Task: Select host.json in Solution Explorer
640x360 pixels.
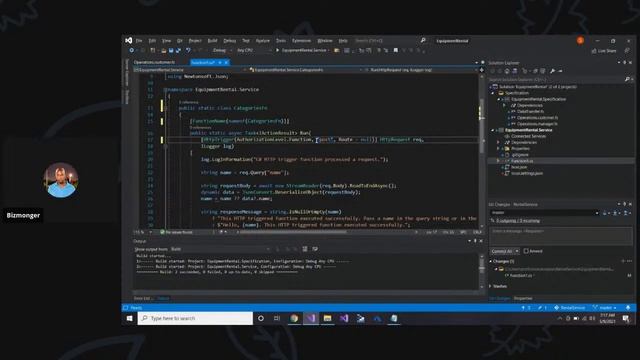Action: pyautogui.click(x=519, y=167)
